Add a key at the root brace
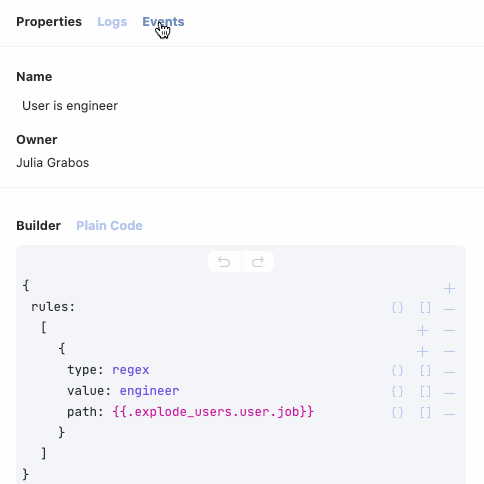Screen dimensions: 484x484 449,289
